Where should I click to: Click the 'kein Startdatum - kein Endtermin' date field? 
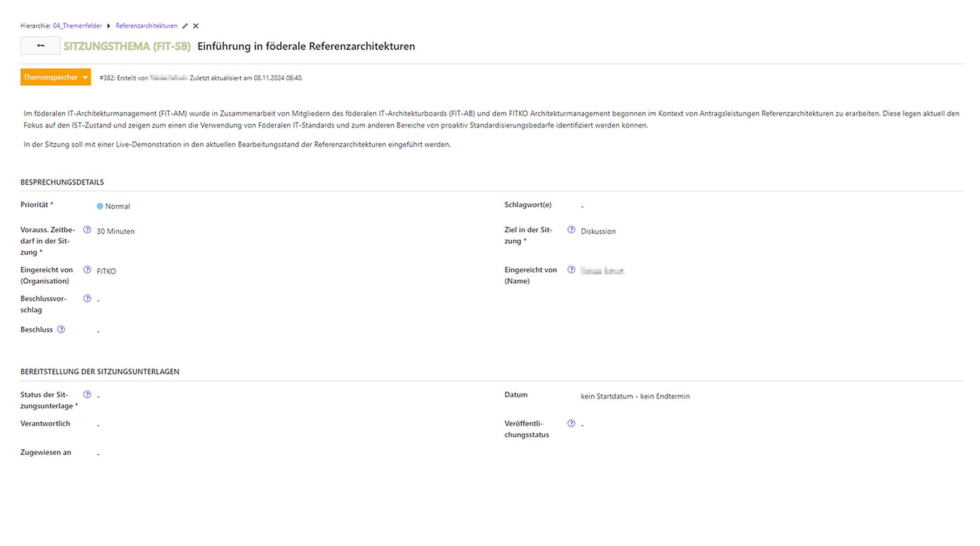[635, 396]
